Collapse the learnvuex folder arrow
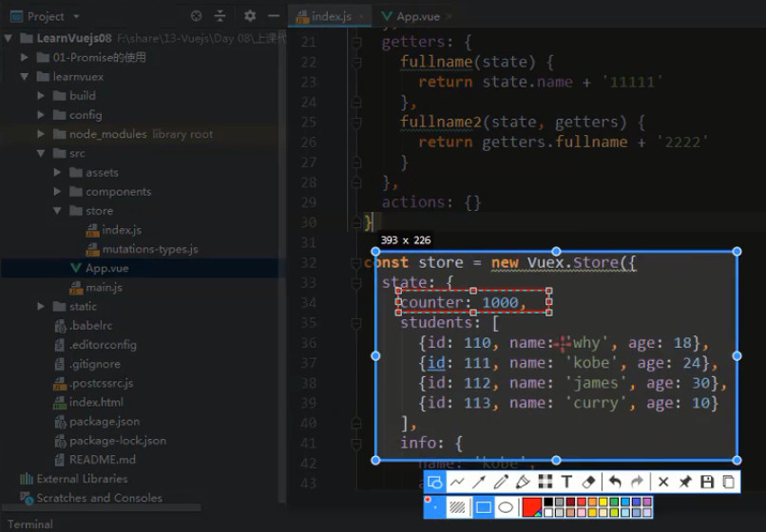This screenshot has height=532, width=766. [x=25, y=77]
